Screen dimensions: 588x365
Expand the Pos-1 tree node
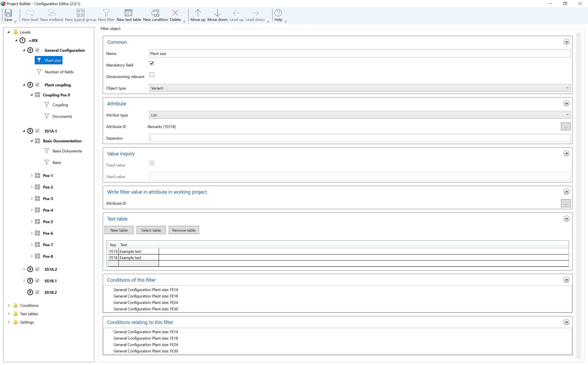pos(32,175)
